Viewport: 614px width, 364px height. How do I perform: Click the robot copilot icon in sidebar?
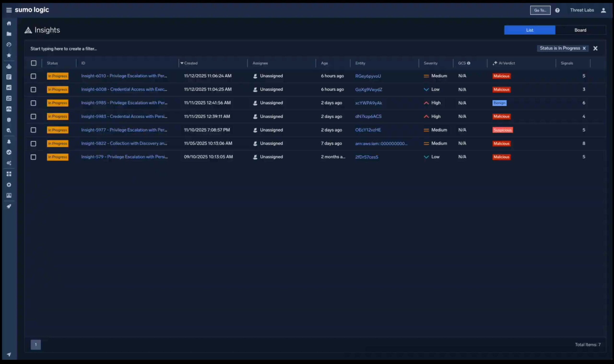pos(9,66)
